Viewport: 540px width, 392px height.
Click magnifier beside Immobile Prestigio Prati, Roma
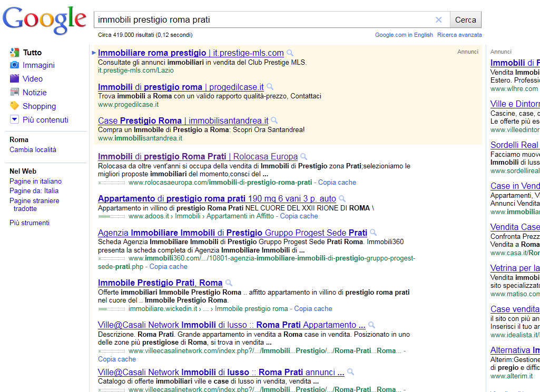tap(229, 283)
